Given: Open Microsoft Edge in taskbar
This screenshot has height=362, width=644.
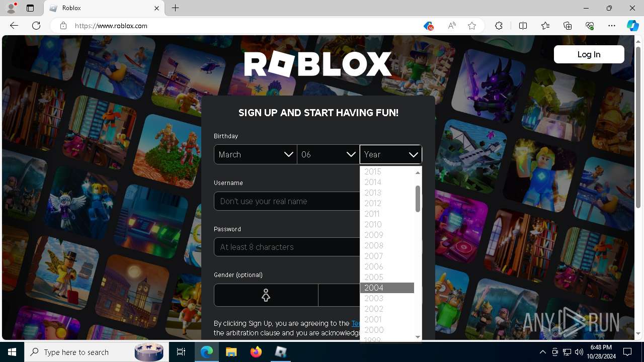Looking at the screenshot, I should pos(207,352).
